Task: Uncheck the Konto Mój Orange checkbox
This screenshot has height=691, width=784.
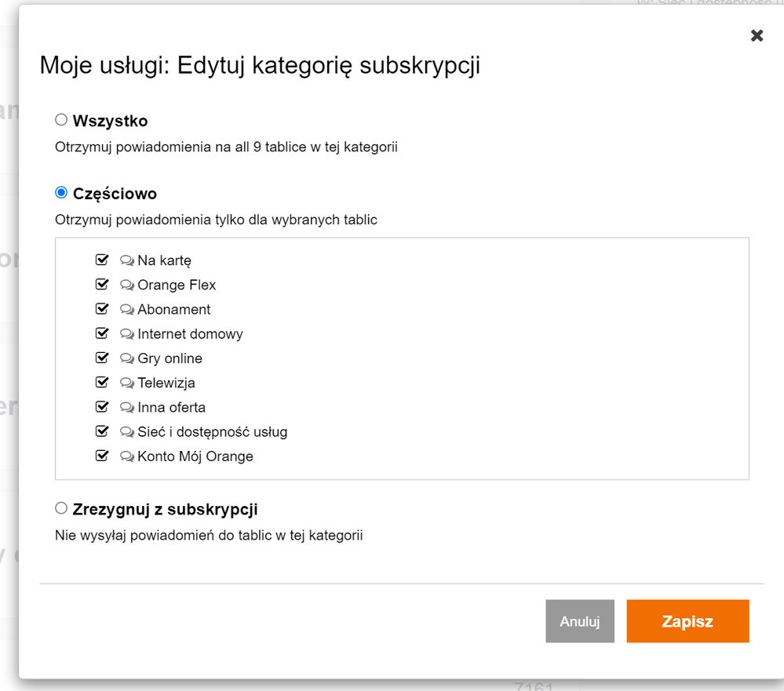Action: pyautogui.click(x=101, y=456)
